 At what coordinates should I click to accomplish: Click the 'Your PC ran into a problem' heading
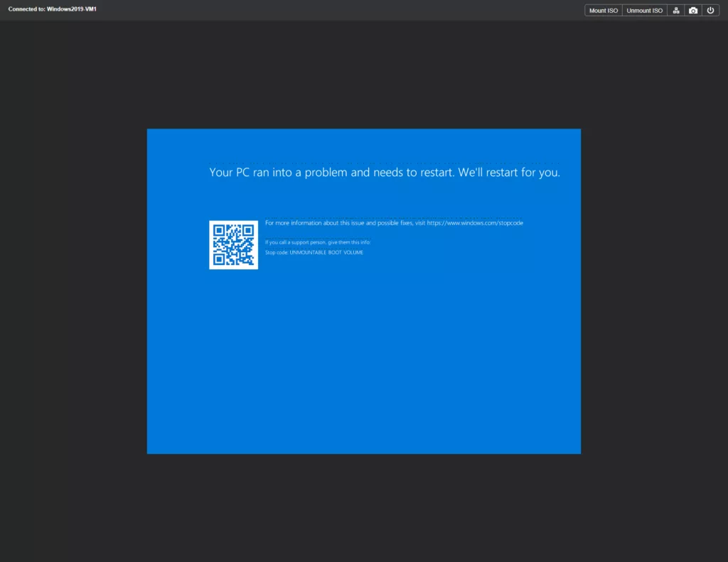pyautogui.click(x=331, y=173)
